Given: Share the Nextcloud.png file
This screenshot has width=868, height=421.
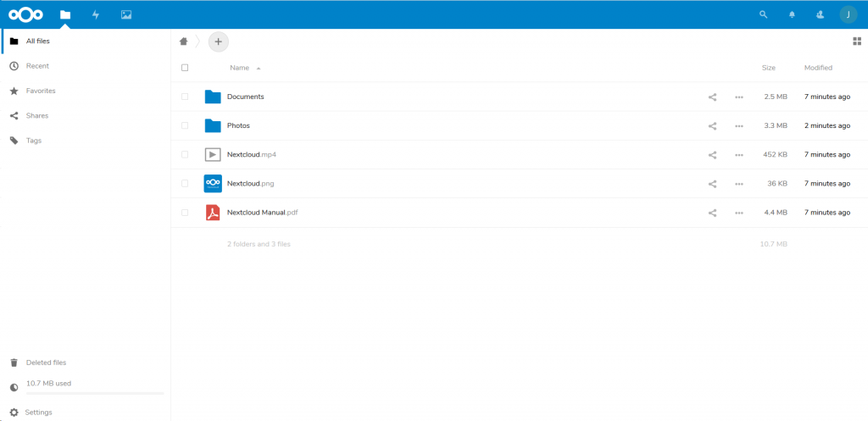Looking at the screenshot, I should coord(712,184).
